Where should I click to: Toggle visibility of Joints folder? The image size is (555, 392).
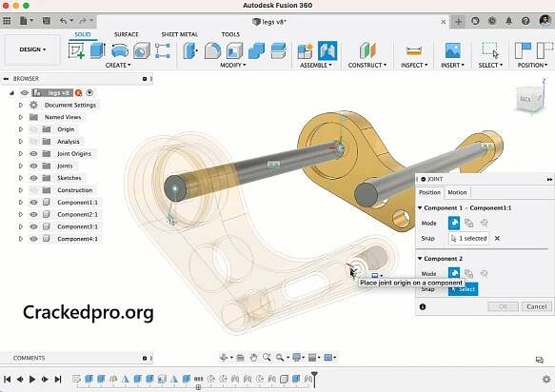coord(33,166)
